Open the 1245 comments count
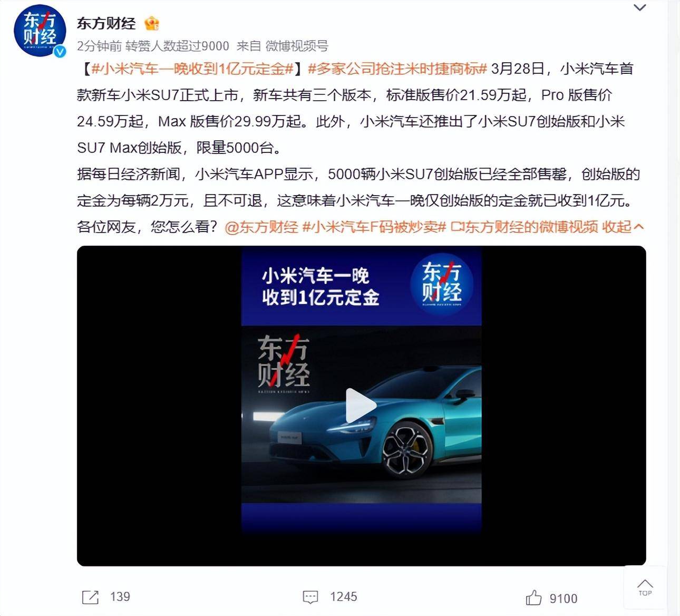680x616 pixels. pos(344,597)
